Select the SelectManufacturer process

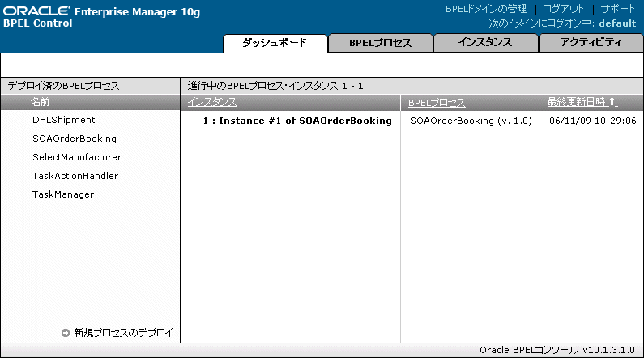(x=77, y=157)
